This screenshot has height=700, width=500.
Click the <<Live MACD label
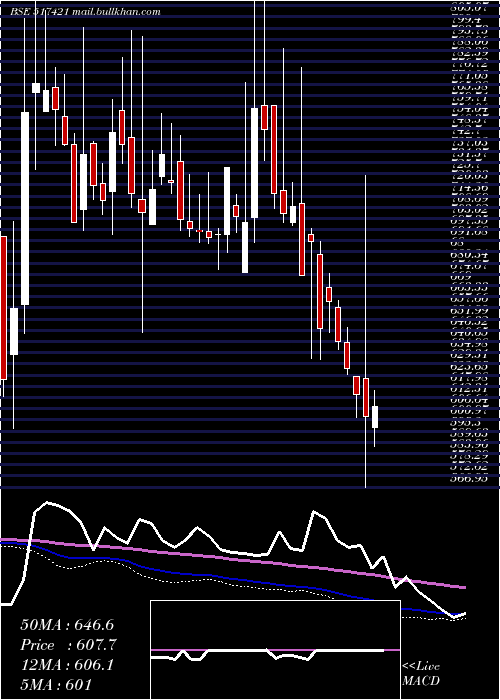[421, 674]
